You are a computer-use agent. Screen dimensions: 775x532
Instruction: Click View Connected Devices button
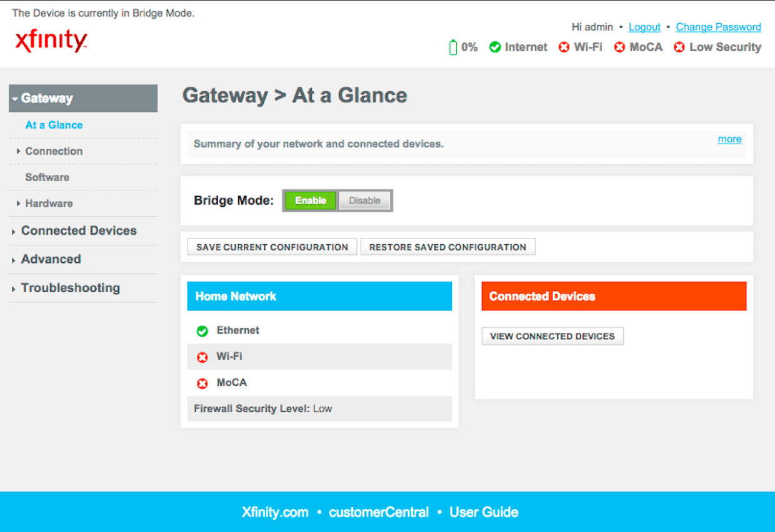tap(552, 336)
